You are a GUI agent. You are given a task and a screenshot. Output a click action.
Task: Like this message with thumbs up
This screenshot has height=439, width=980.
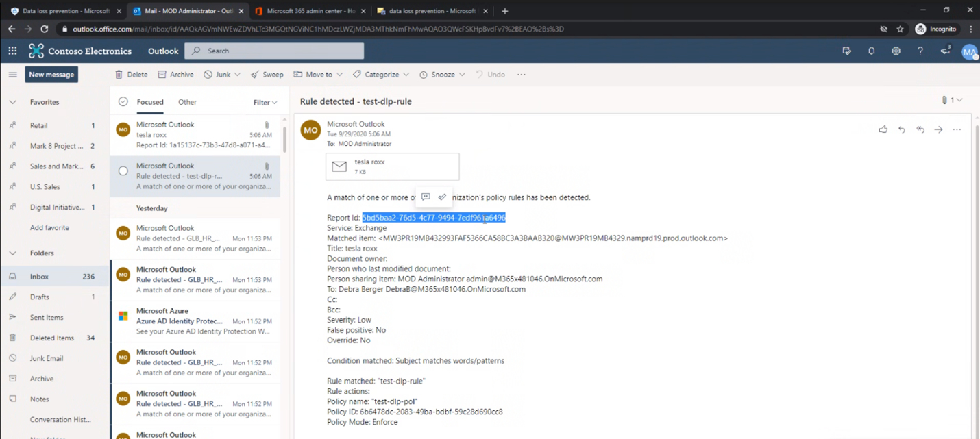click(883, 129)
